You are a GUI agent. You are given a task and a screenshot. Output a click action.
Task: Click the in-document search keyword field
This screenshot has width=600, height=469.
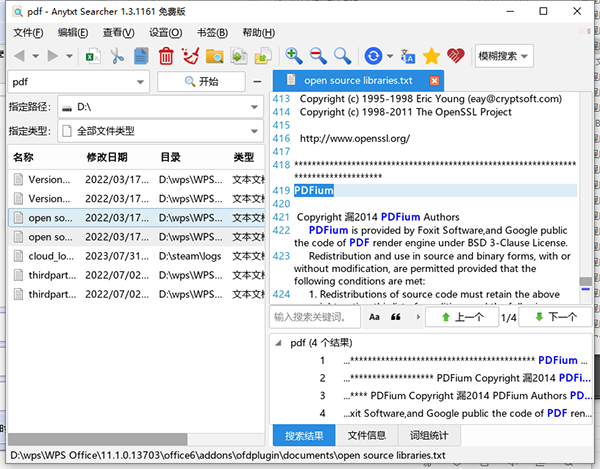coord(315,317)
